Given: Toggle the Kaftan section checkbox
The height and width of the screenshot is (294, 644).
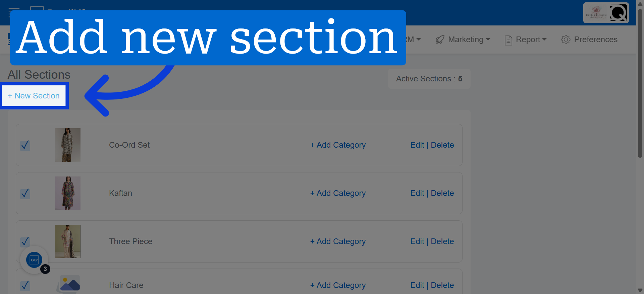Looking at the screenshot, I should click(25, 194).
